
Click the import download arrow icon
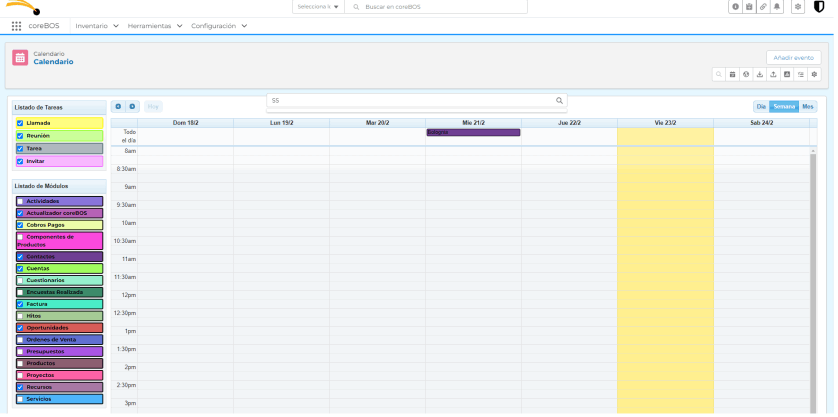tap(759, 74)
